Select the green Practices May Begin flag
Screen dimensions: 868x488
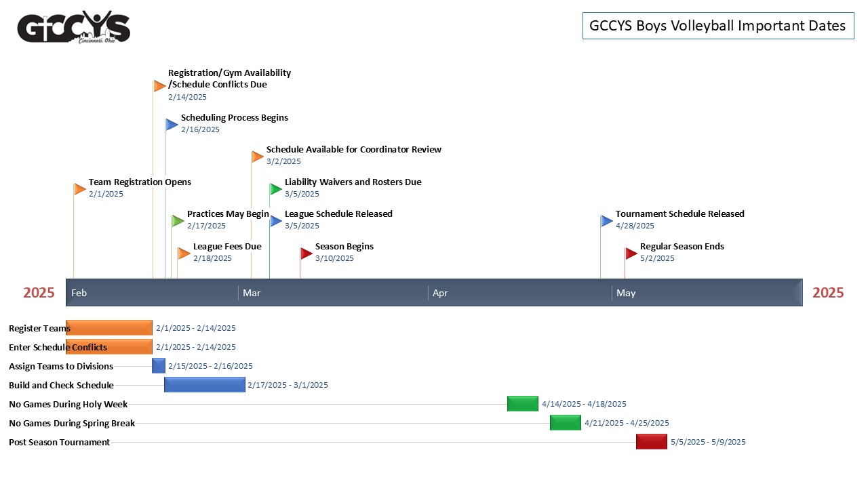pyautogui.click(x=178, y=220)
